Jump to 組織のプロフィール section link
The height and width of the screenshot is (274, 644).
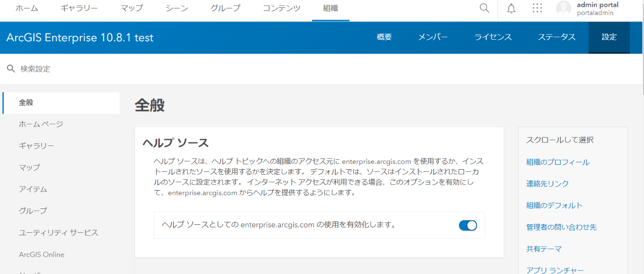558,162
